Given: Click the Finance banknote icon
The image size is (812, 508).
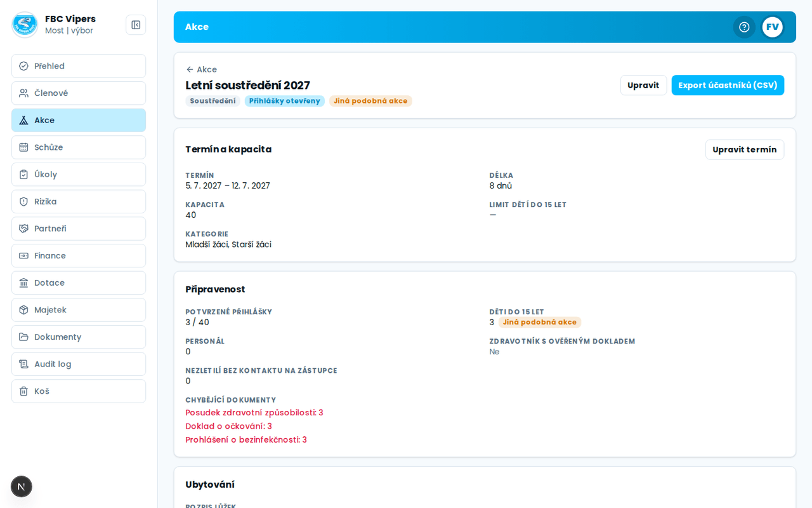Looking at the screenshot, I should 23,256.
